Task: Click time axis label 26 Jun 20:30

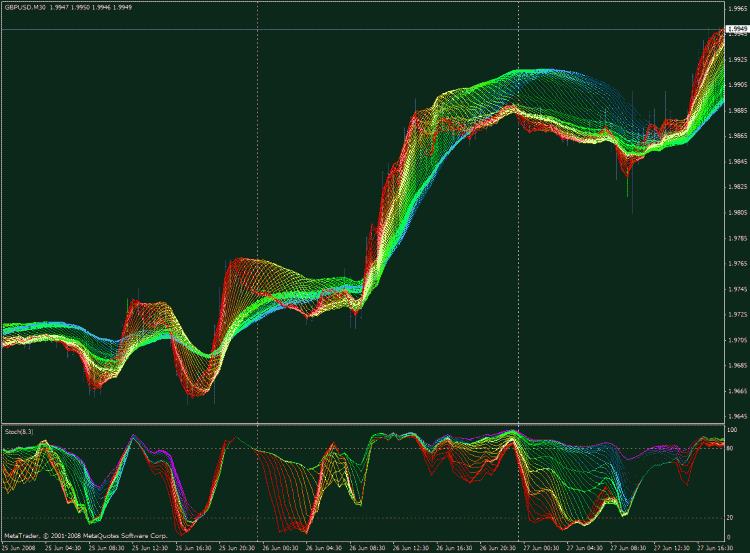Action: 498,548
